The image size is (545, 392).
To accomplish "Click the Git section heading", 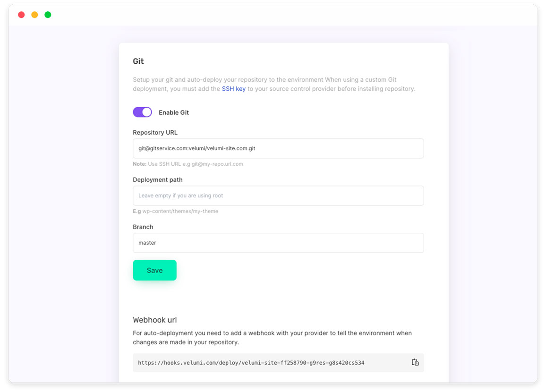I will [x=138, y=61].
